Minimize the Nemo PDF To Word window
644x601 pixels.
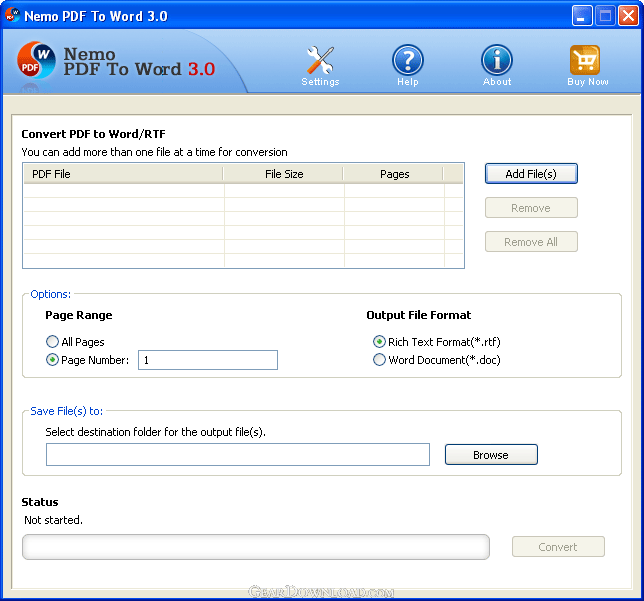tap(582, 16)
